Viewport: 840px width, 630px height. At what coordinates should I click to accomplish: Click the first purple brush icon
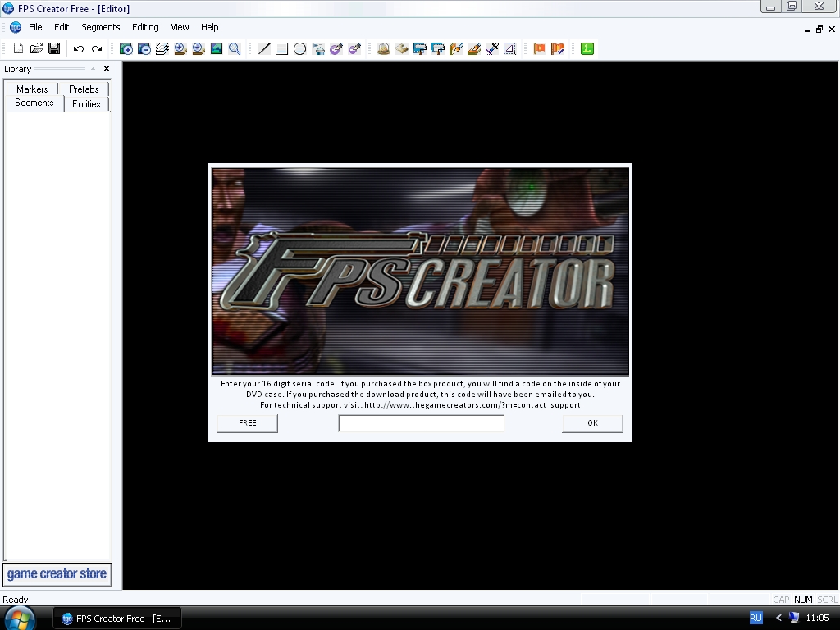click(x=336, y=48)
